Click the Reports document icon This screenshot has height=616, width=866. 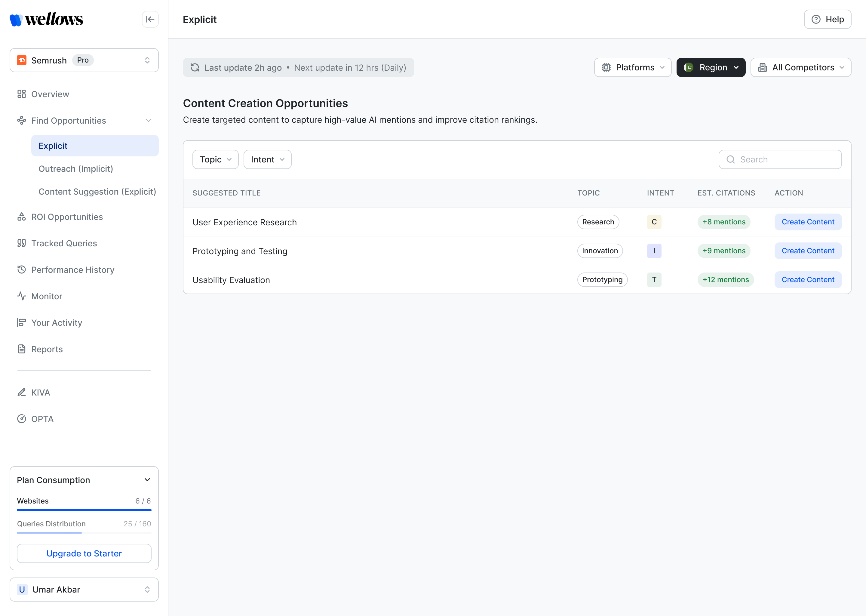[22, 349]
